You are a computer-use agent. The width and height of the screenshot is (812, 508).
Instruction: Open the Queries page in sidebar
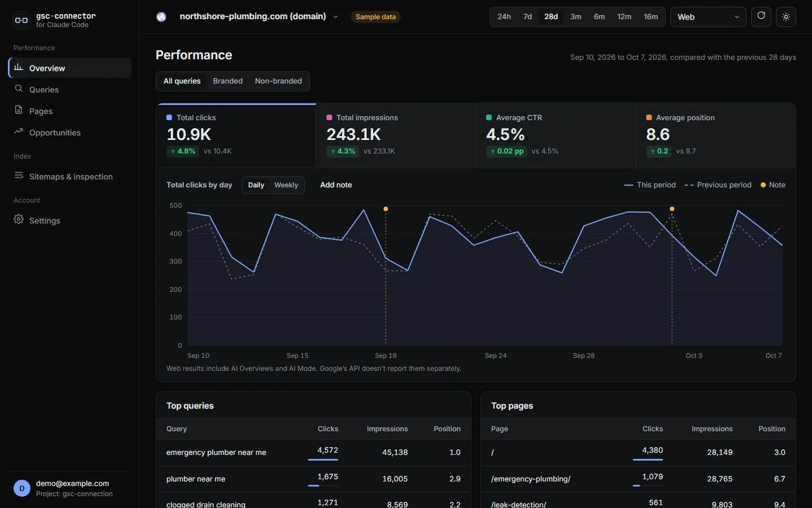[x=70, y=89]
